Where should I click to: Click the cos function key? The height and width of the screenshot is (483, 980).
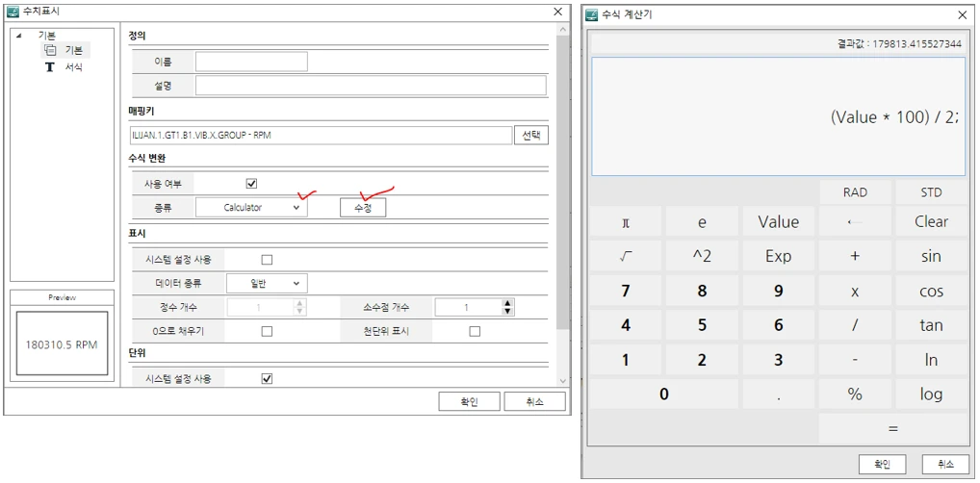pos(931,292)
